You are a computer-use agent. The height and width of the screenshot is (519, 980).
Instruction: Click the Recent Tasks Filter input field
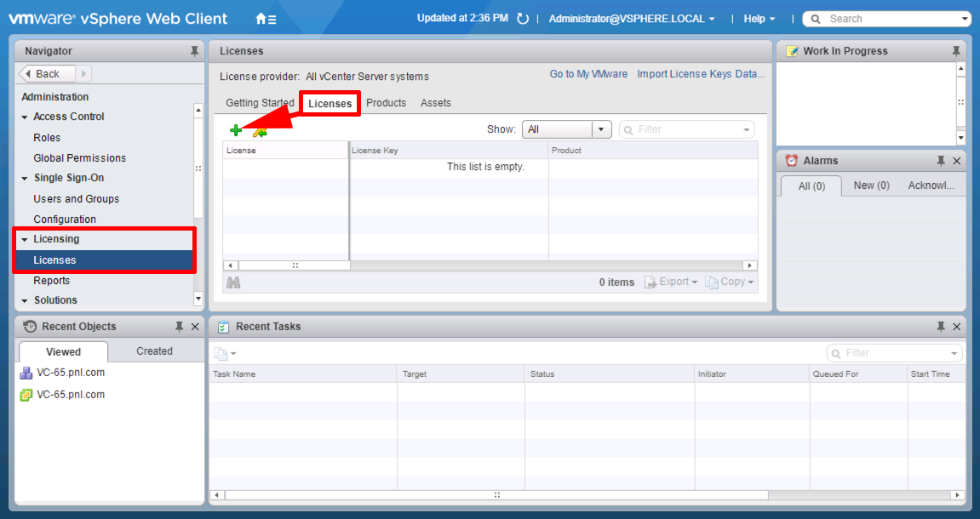click(895, 353)
